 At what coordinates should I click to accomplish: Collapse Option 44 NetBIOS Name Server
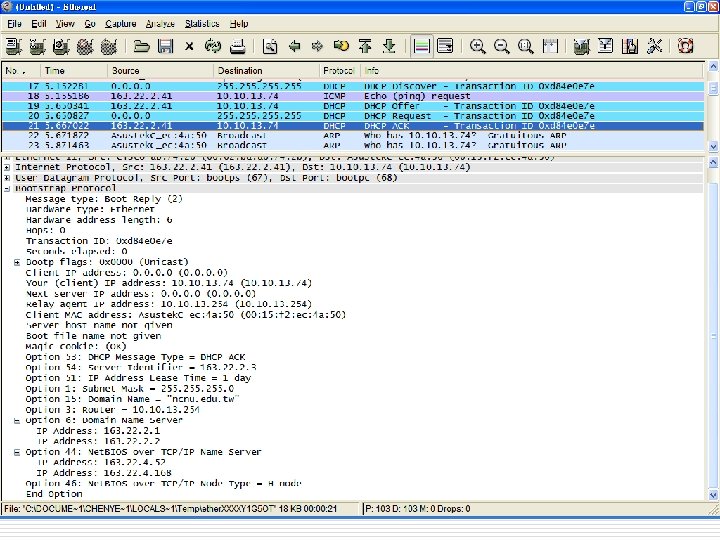pyautogui.click(x=17, y=452)
